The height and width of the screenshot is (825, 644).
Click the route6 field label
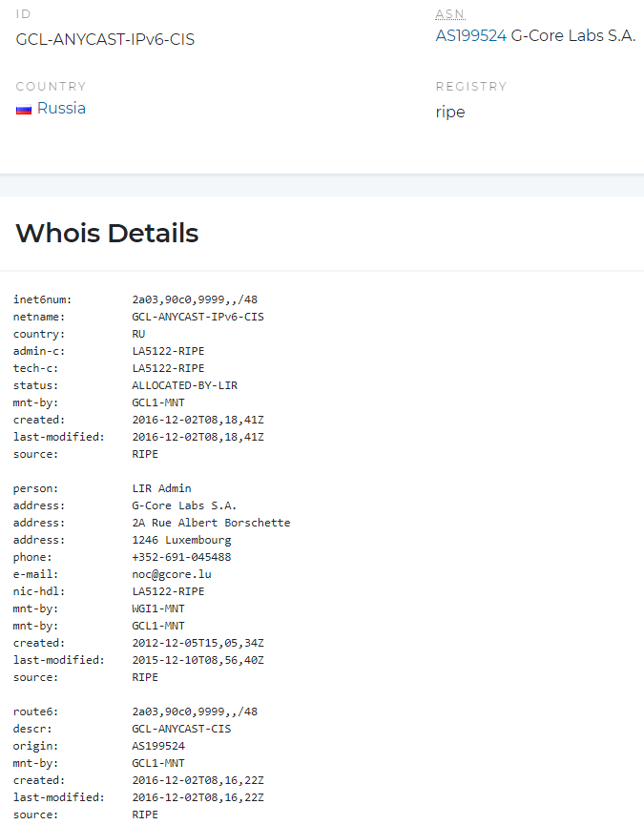coord(36,712)
